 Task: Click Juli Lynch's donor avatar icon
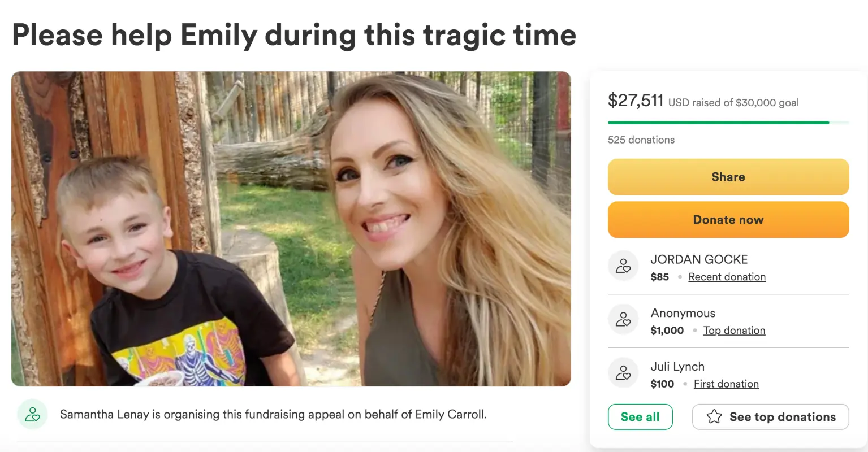pos(623,373)
